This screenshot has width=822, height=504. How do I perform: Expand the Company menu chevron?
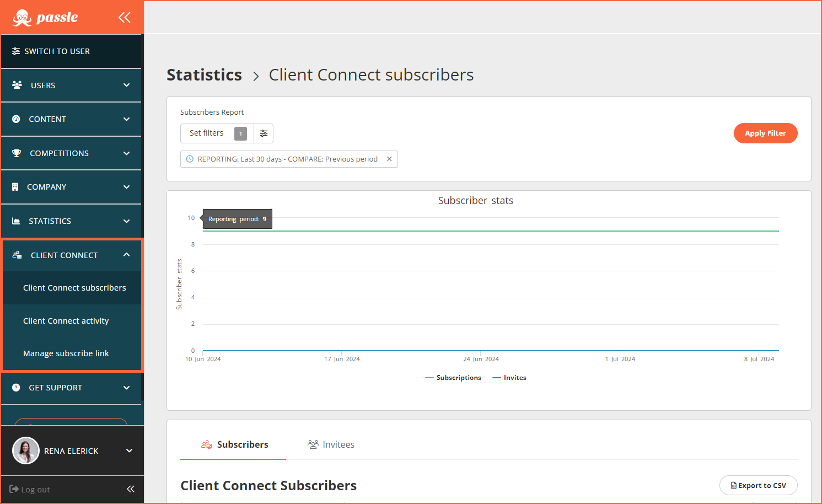click(x=127, y=187)
